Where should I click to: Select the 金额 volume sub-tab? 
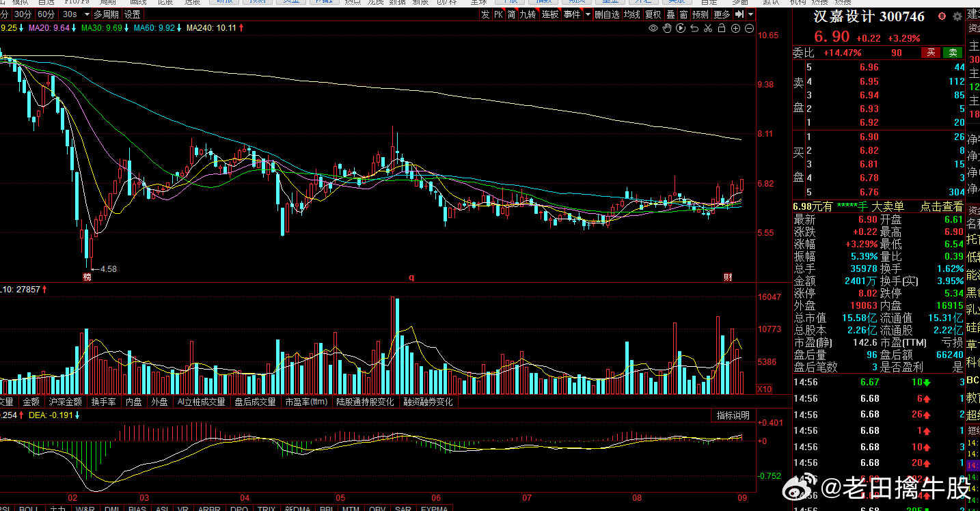(31, 402)
